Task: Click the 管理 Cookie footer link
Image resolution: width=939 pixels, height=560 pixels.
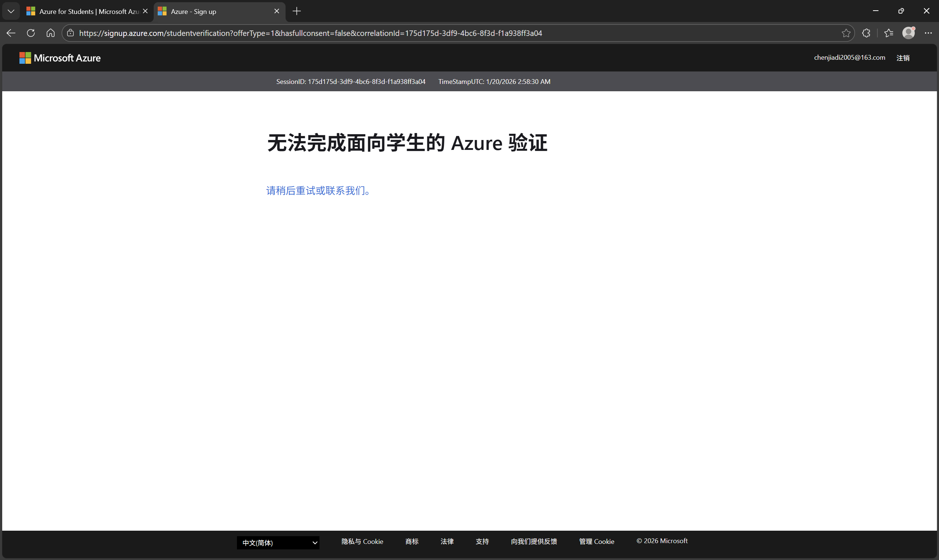Action: point(596,541)
